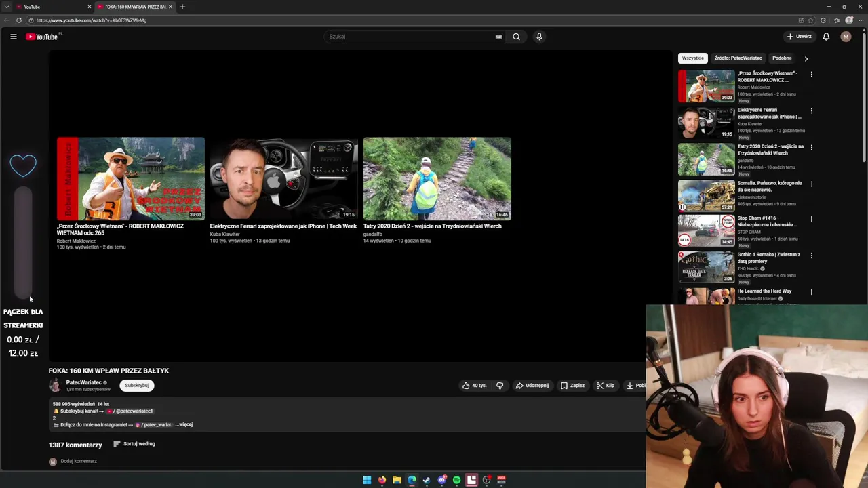Image resolution: width=868 pixels, height=488 pixels.
Task: Open File Explorer from the taskbar
Action: point(397,480)
